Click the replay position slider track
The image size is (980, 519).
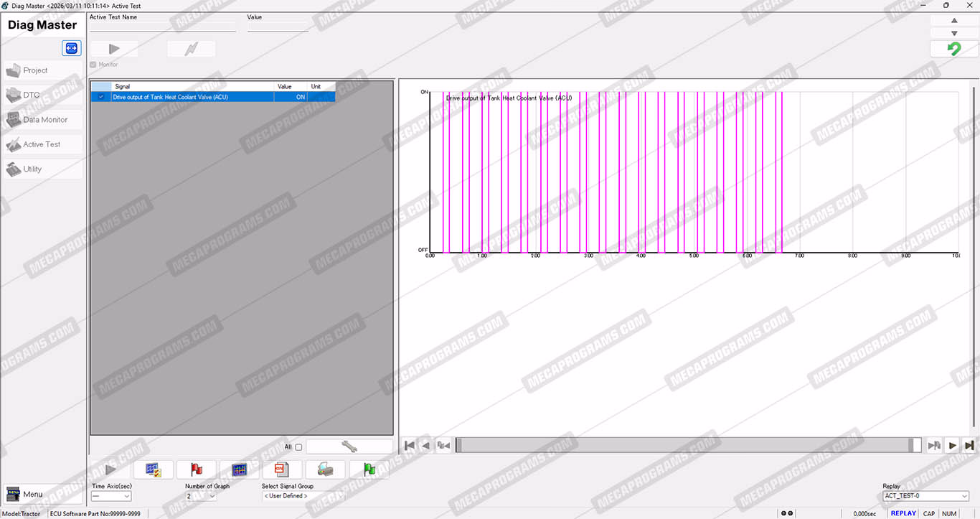[x=689, y=445]
